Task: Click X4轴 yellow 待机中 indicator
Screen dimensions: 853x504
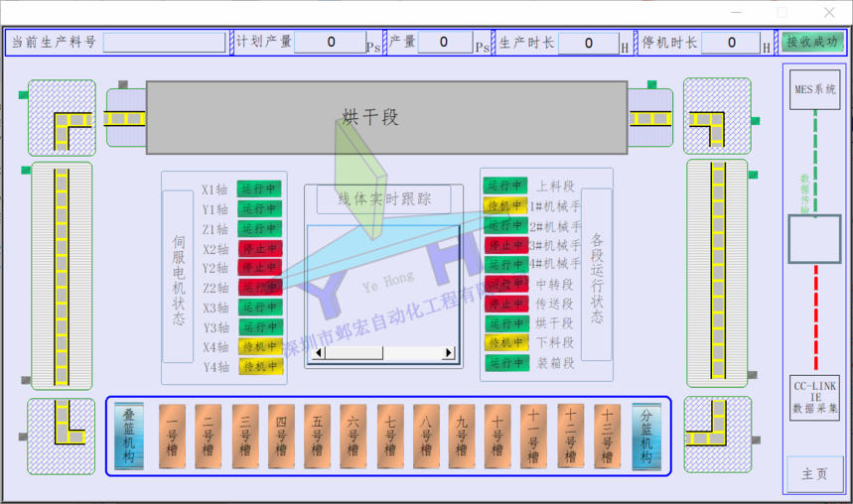Action: pos(260,346)
